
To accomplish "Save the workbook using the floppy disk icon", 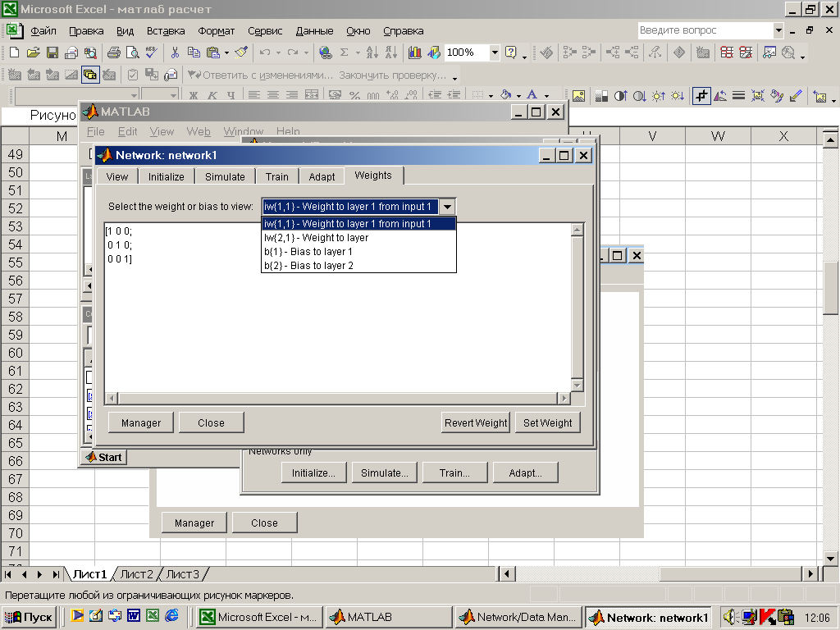I will [52, 52].
